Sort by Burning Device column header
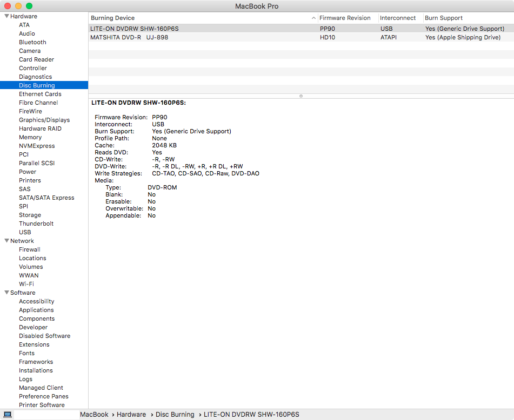The height and width of the screenshot is (420, 514). pos(113,18)
